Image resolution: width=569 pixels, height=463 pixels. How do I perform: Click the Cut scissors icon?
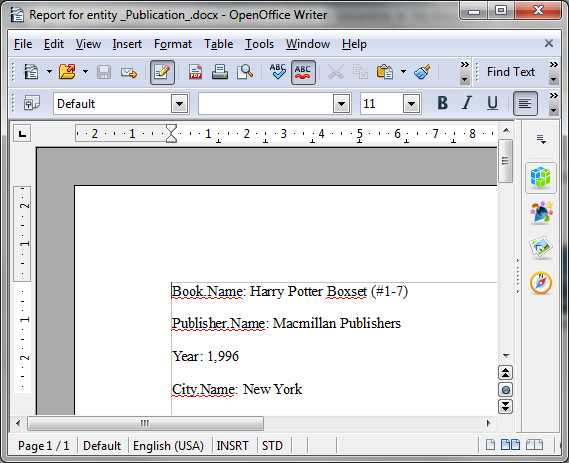[336, 72]
